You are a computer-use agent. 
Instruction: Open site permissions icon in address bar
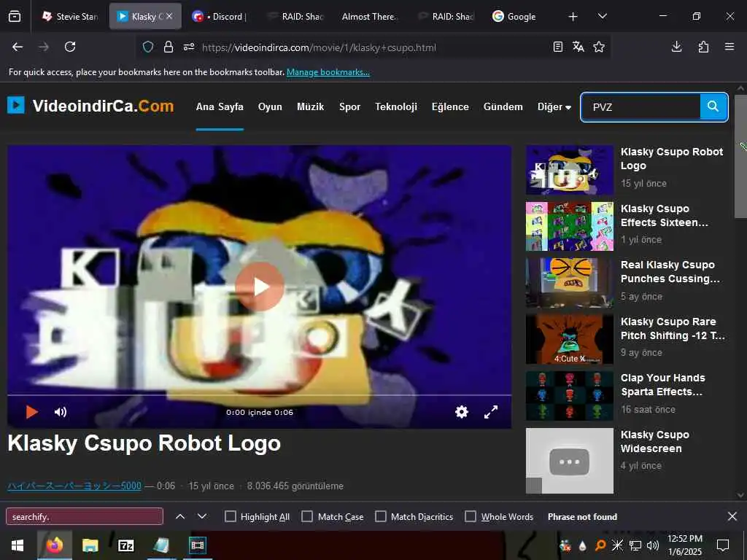point(189,47)
